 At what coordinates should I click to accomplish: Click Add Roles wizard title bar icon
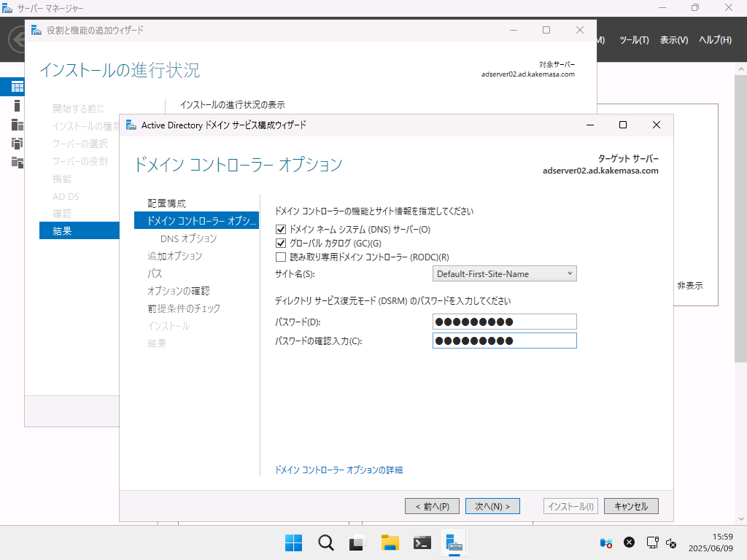[x=36, y=31]
